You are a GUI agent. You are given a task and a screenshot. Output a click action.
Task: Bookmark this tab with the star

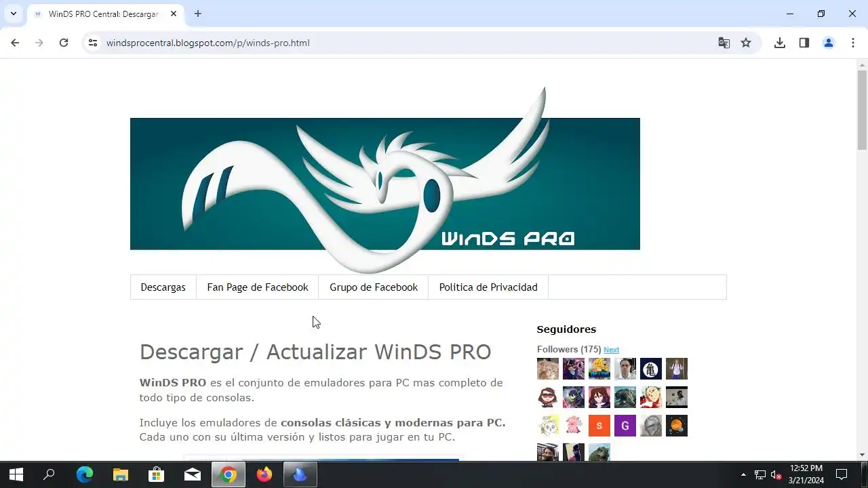coord(746,43)
